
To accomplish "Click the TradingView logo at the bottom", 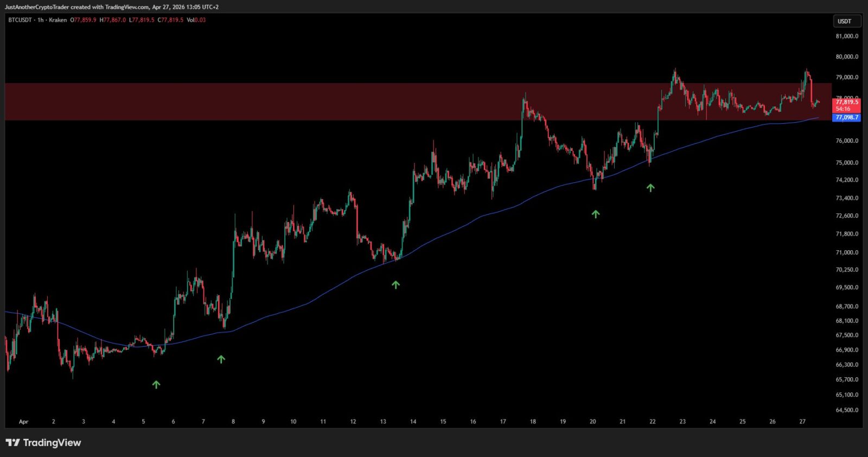I will point(43,443).
